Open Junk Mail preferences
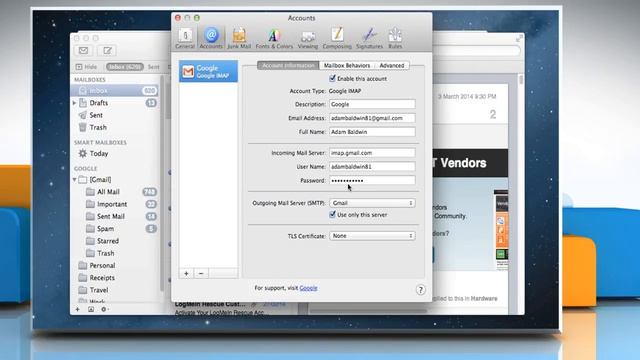 click(x=239, y=39)
